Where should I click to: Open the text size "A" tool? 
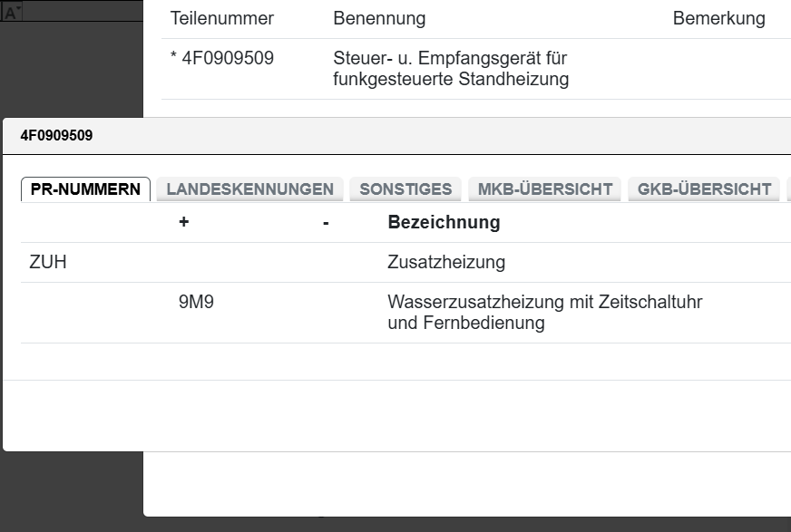point(10,12)
